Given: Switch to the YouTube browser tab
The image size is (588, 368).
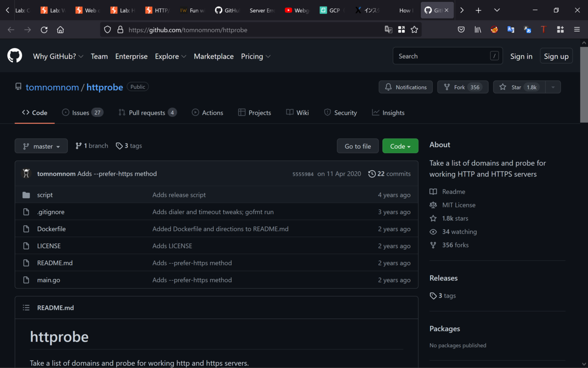Looking at the screenshot, I should [297, 10].
